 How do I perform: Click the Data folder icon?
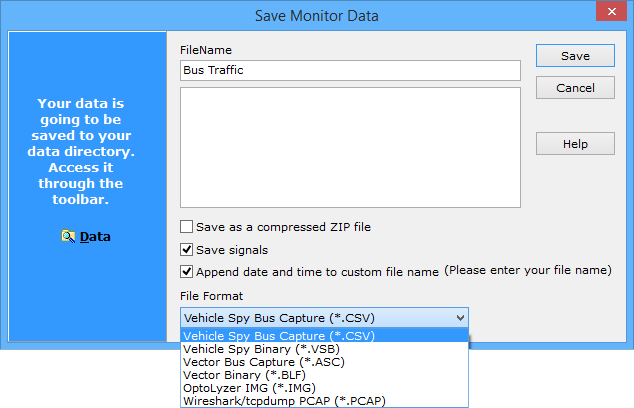point(68,237)
